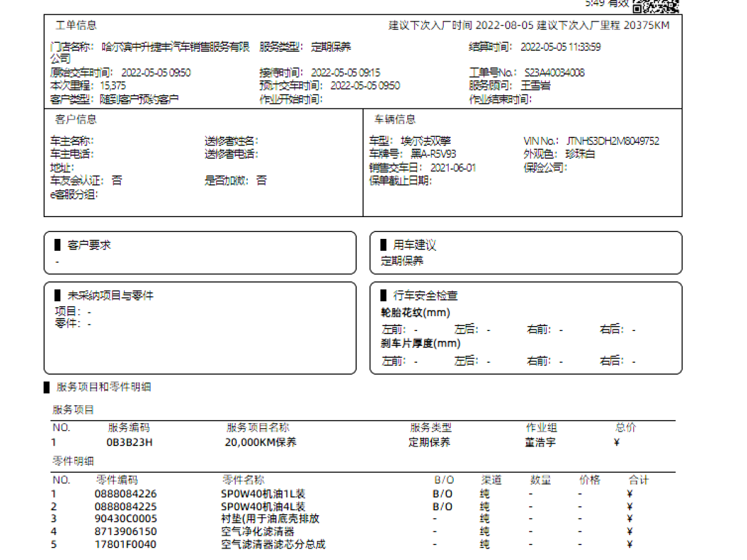Click the 服务类型 column header in service table
The width and height of the screenshot is (747, 560).
click(430, 428)
